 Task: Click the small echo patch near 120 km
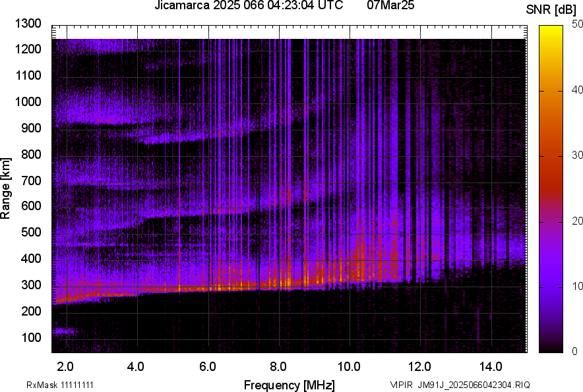tap(64, 331)
